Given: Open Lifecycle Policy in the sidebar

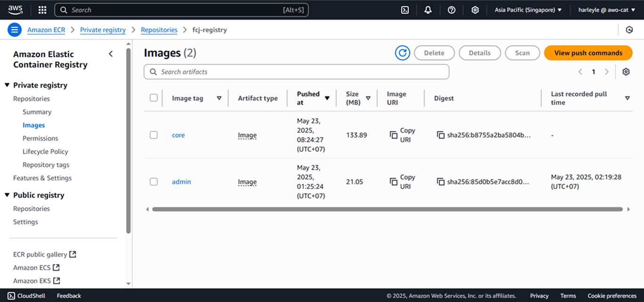Looking at the screenshot, I should tap(45, 151).
